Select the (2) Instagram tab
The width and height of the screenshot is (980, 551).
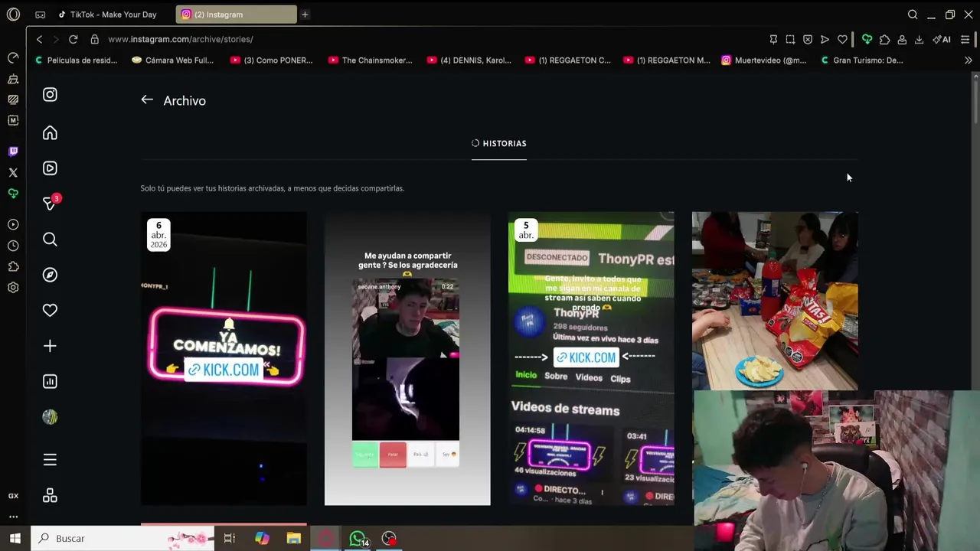[x=236, y=15]
